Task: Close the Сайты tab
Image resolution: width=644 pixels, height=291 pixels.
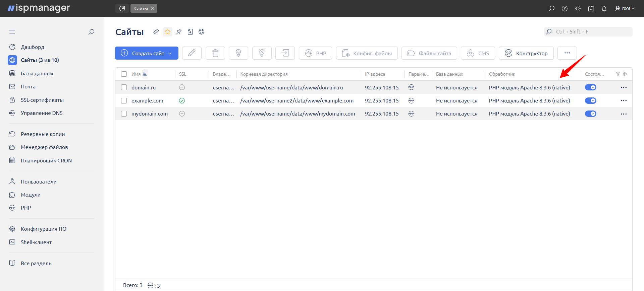Action: 153,9
